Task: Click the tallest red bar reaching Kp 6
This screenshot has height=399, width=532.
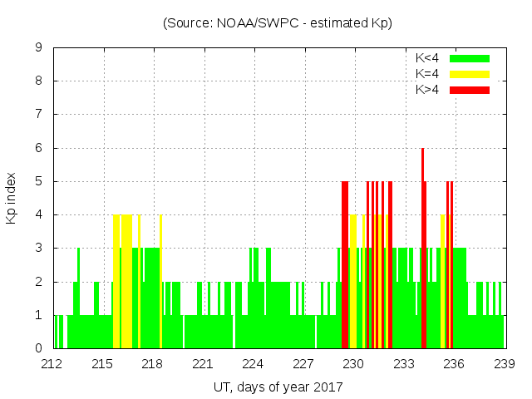Action: (x=422, y=249)
